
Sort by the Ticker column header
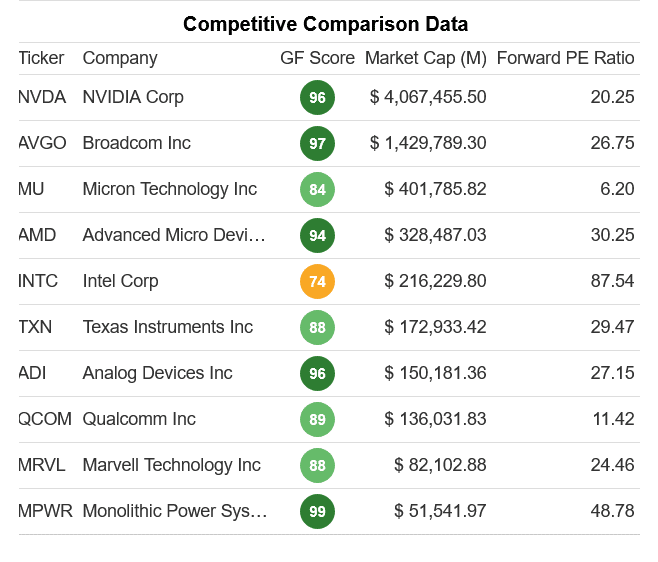tap(42, 58)
